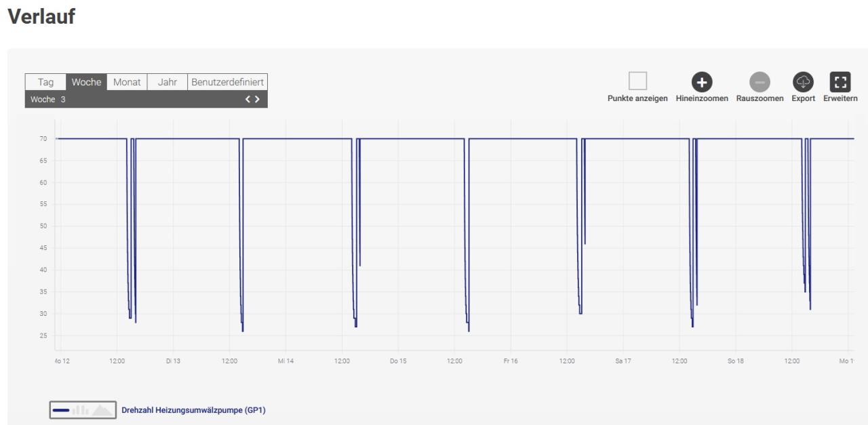Select the Woche tab
868x425 pixels.
pyautogui.click(x=86, y=82)
